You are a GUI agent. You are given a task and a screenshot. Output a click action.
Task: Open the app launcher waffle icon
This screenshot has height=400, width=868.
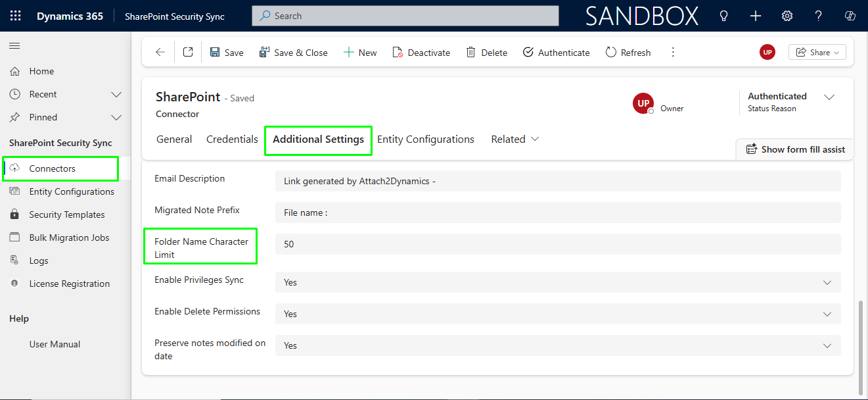tap(16, 16)
